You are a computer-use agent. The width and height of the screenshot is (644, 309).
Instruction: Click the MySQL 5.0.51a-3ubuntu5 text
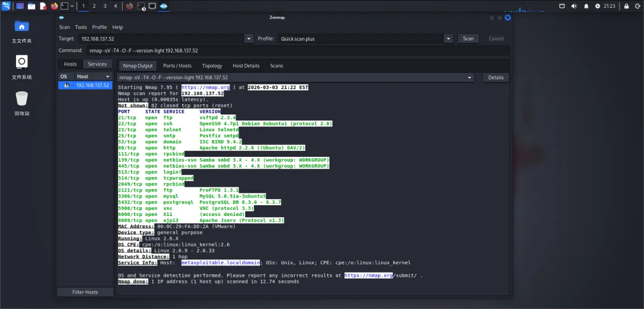pyautogui.click(x=233, y=196)
